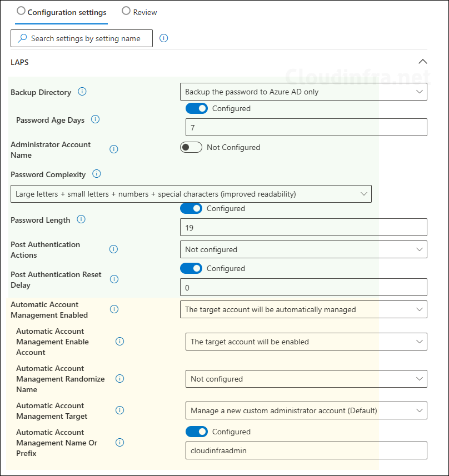This screenshot has height=476, width=449.
Task: Show info for Password Length
Action: point(81,219)
